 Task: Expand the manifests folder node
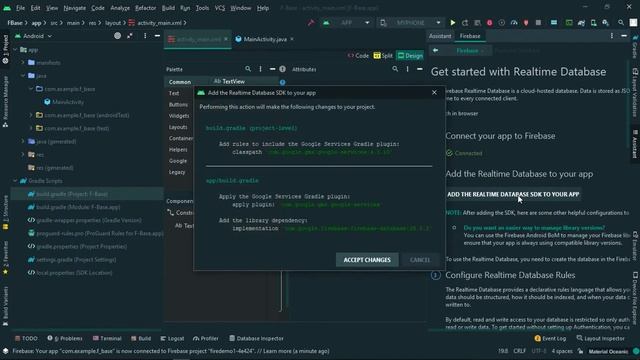pyautogui.click(x=23, y=63)
